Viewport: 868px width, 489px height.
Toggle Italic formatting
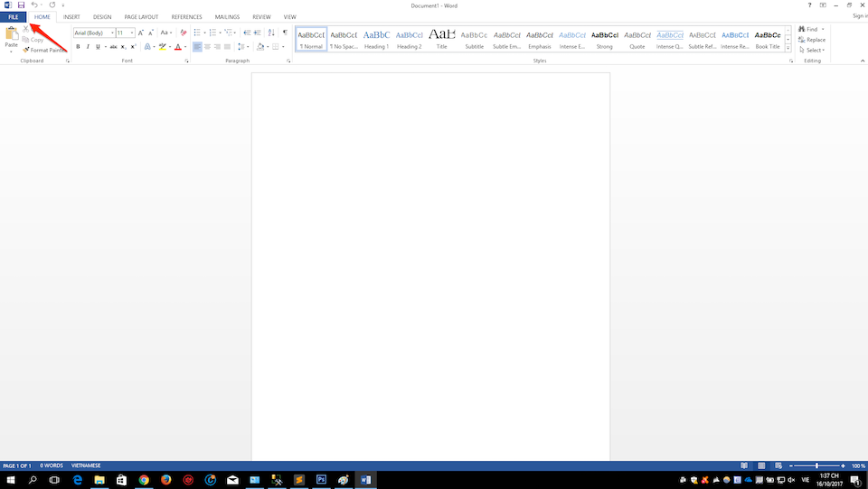click(x=88, y=47)
